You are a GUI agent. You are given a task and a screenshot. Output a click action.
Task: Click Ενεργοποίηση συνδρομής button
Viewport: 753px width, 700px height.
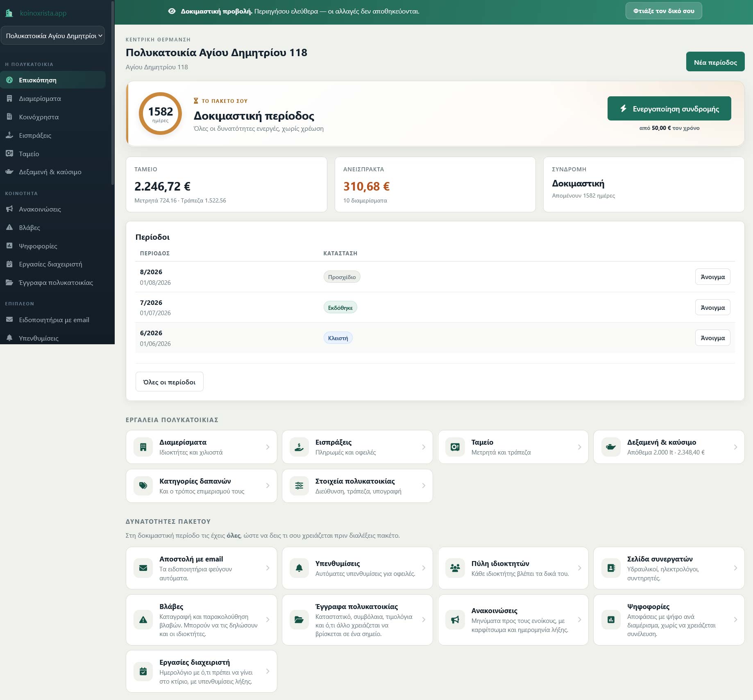669,109
